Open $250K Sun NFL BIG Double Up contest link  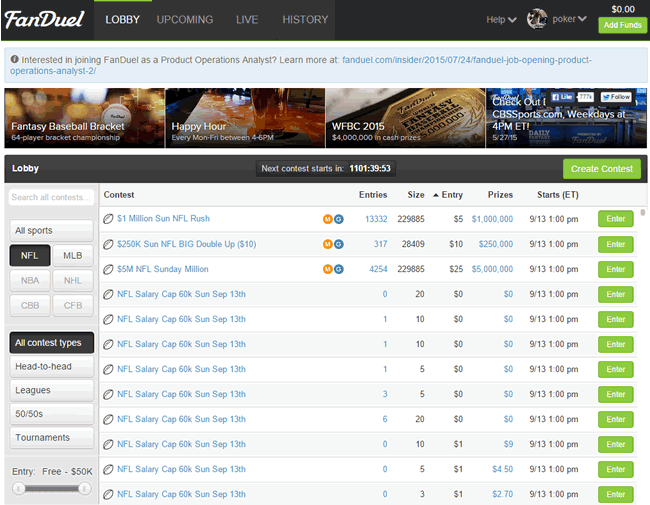(187, 244)
